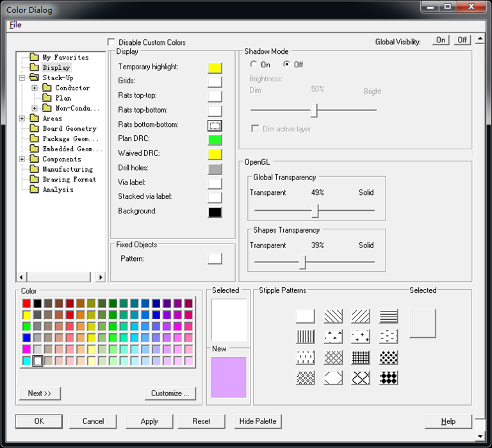Select the octagon outline stipple pattern
492x448 pixels.
click(333, 377)
